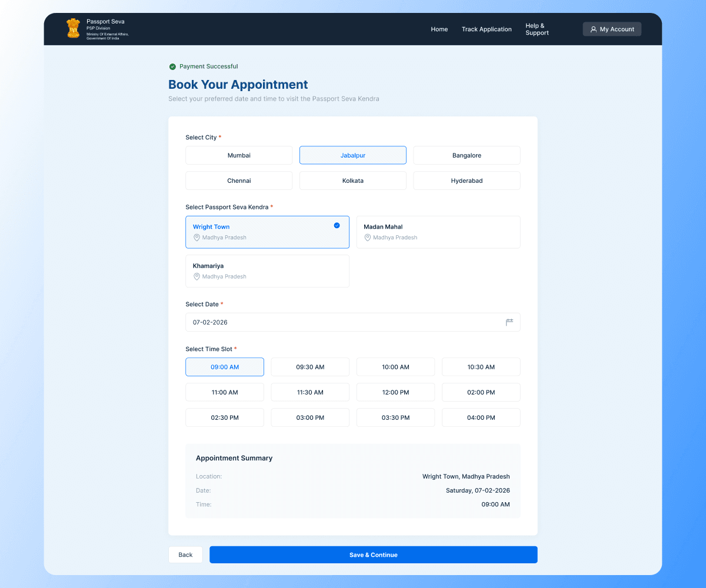Pick the 09:30 AM time slot

click(310, 367)
